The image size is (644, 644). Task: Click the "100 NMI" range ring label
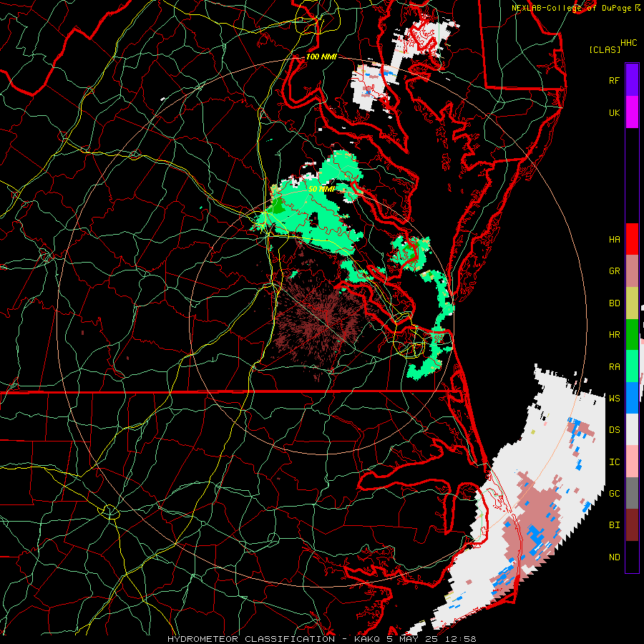click(321, 57)
